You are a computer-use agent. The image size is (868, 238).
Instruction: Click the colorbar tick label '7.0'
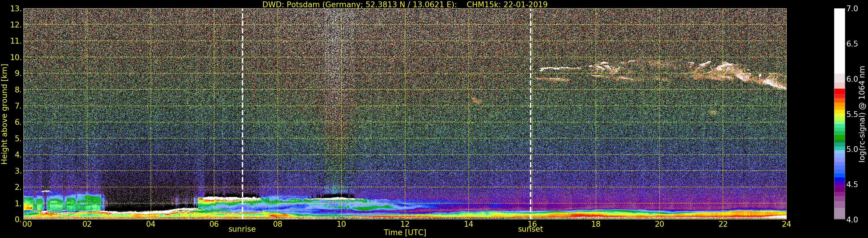click(852, 9)
